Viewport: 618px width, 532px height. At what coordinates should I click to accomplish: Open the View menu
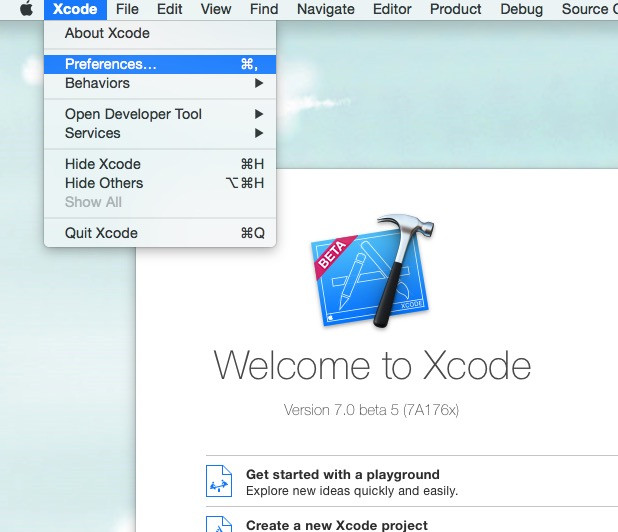[216, 9]
